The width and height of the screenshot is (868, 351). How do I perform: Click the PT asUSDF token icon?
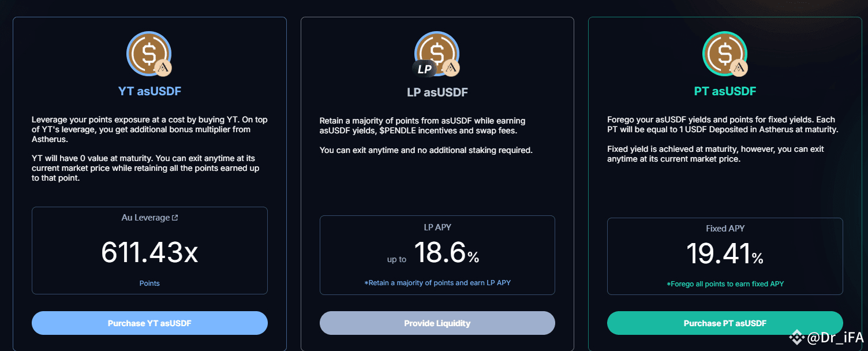coord(724,53)
